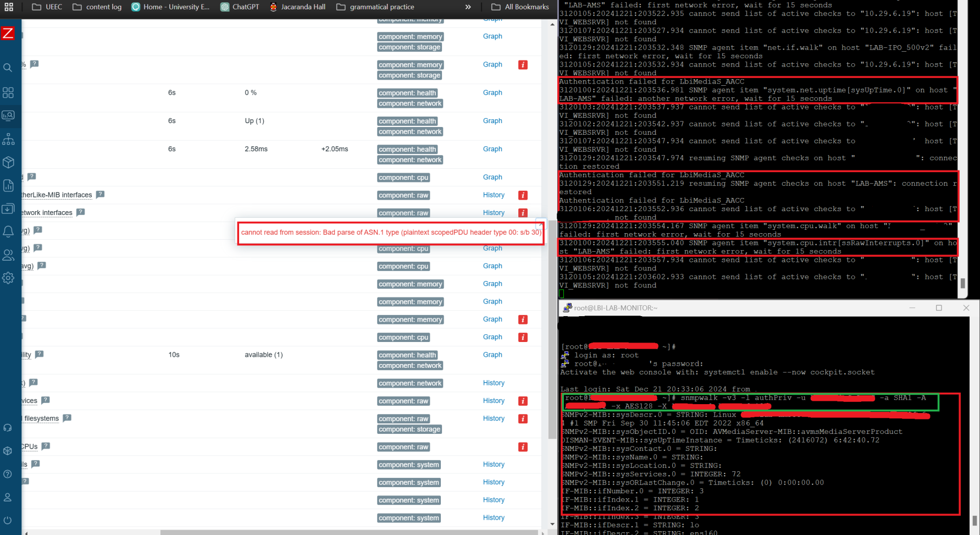Screen dimensions: 980x535
Task: Open the grammatical practice bookmark folder
Action: click(x=375, y=7)
